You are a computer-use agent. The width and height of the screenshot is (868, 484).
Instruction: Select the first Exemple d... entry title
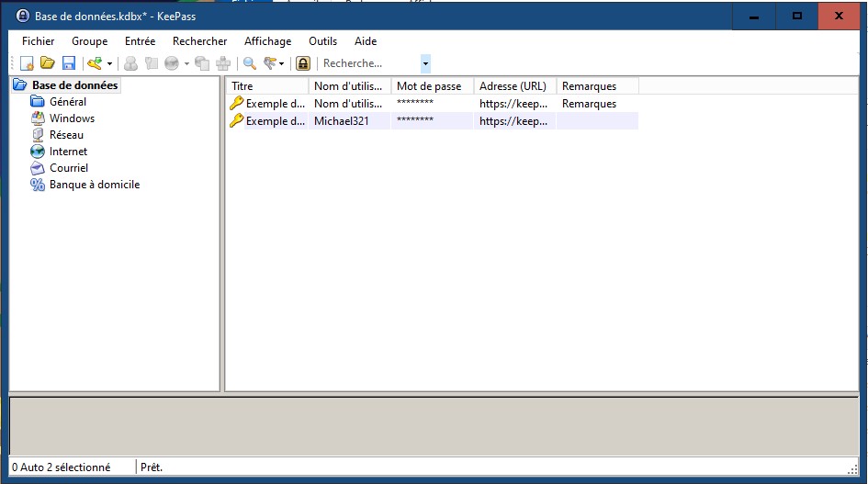click(276, 104)
